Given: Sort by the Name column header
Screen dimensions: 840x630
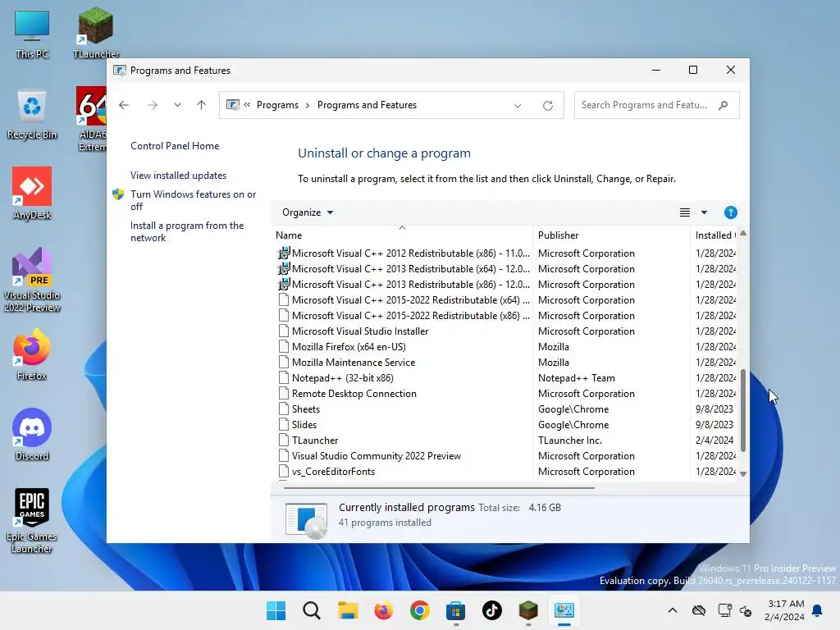Looking at the screenshot, I should (x=402, y=235).
